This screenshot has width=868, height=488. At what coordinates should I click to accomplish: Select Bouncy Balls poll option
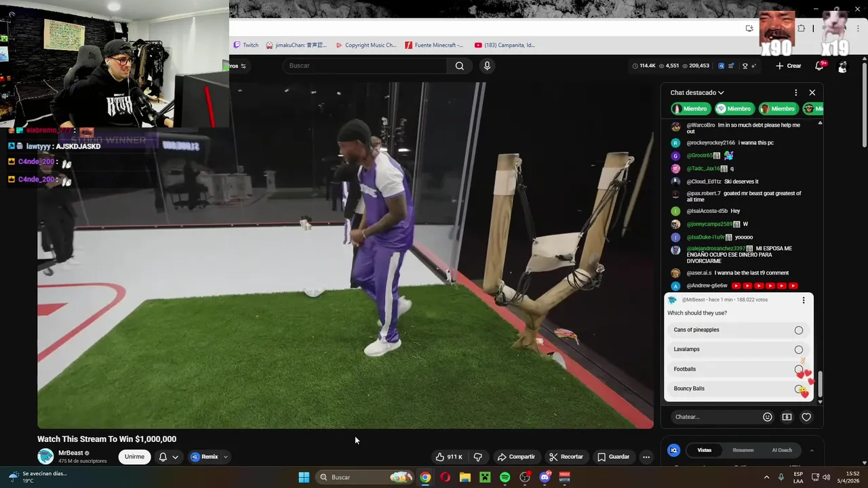click(738, 388)
